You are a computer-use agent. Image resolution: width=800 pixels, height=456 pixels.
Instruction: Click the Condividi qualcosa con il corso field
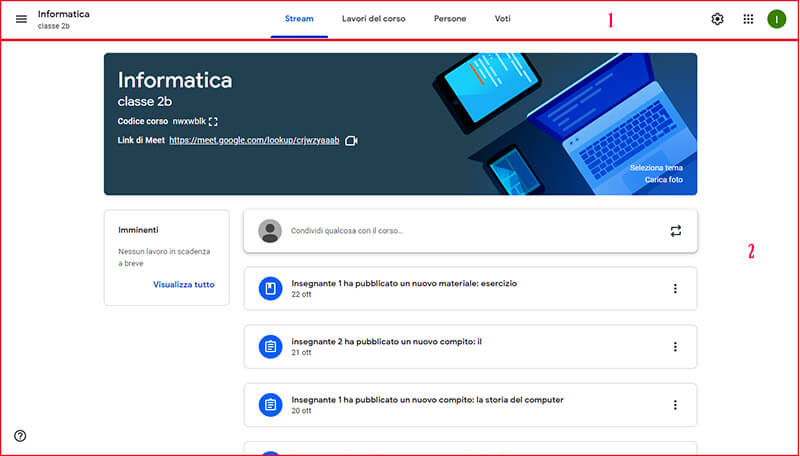click(470, 231)
